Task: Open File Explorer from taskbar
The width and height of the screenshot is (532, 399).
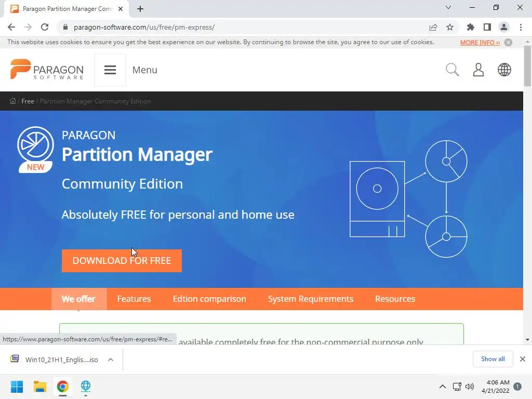Action: [39, 387]
